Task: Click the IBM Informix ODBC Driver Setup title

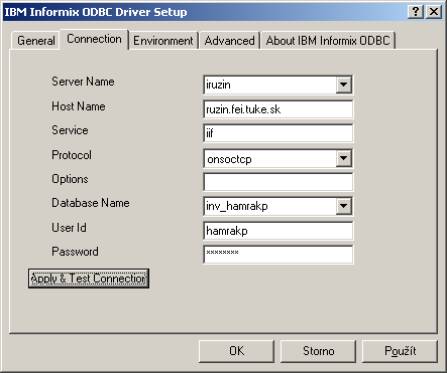Action: coord(96,12)
